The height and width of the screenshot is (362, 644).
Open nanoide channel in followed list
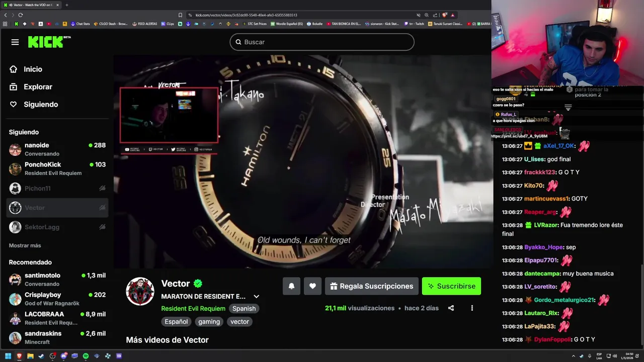pos(57,149)
